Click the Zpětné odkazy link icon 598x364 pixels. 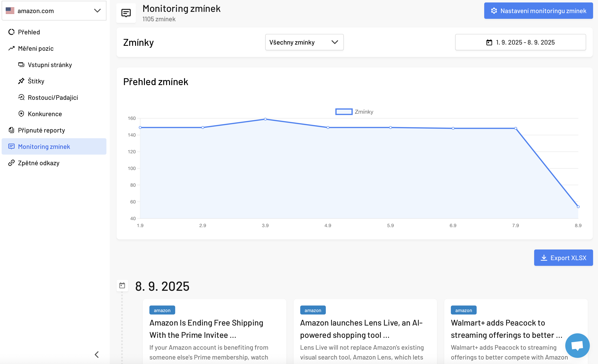[x=11, y=163]
